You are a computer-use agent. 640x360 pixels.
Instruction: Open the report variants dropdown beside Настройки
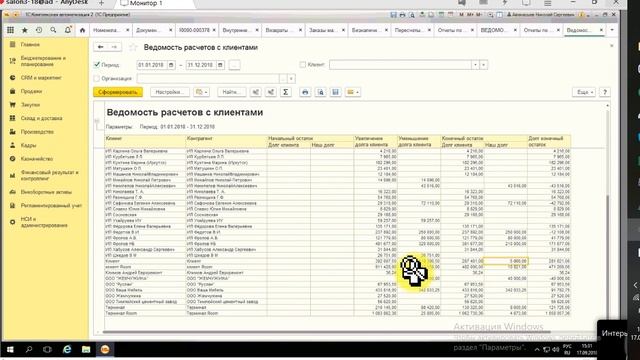tap(202, 92)
